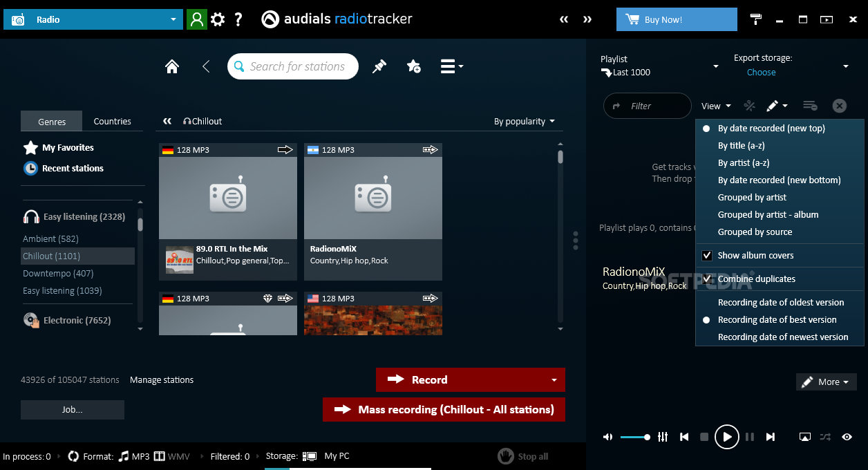Open the help question mark

tap(238, 19)
